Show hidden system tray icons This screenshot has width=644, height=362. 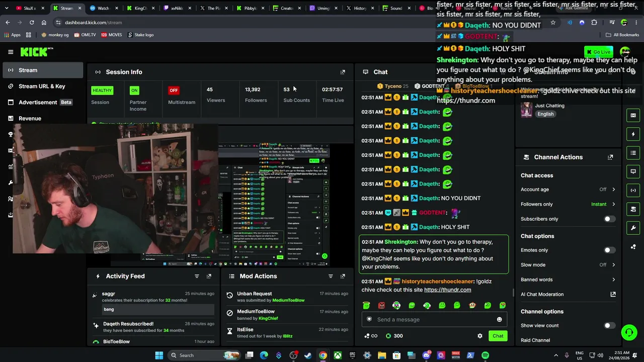pos(556,355)
